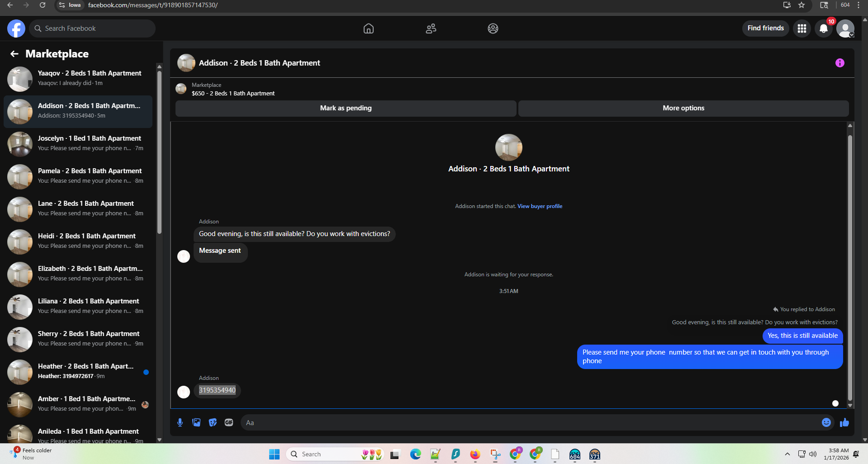
Task: Open Heidi 2 Beds 1 Bath conversation
Action: point(78,241)
